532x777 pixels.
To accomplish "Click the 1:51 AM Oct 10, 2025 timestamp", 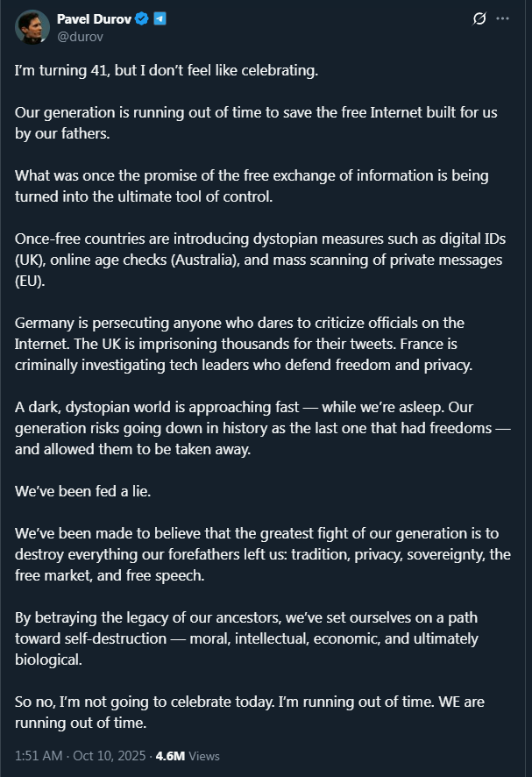I will click(79, 756).
